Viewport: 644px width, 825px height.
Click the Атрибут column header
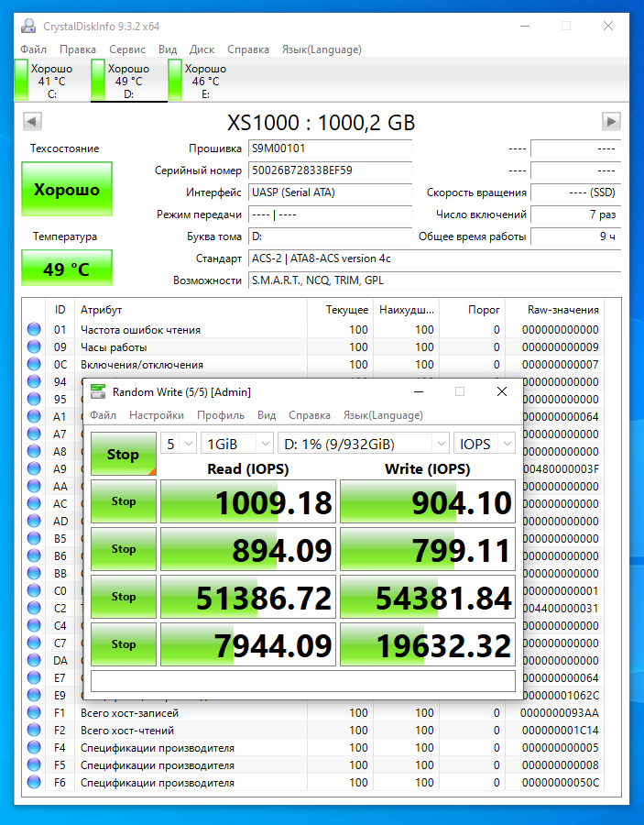(191, 310)
